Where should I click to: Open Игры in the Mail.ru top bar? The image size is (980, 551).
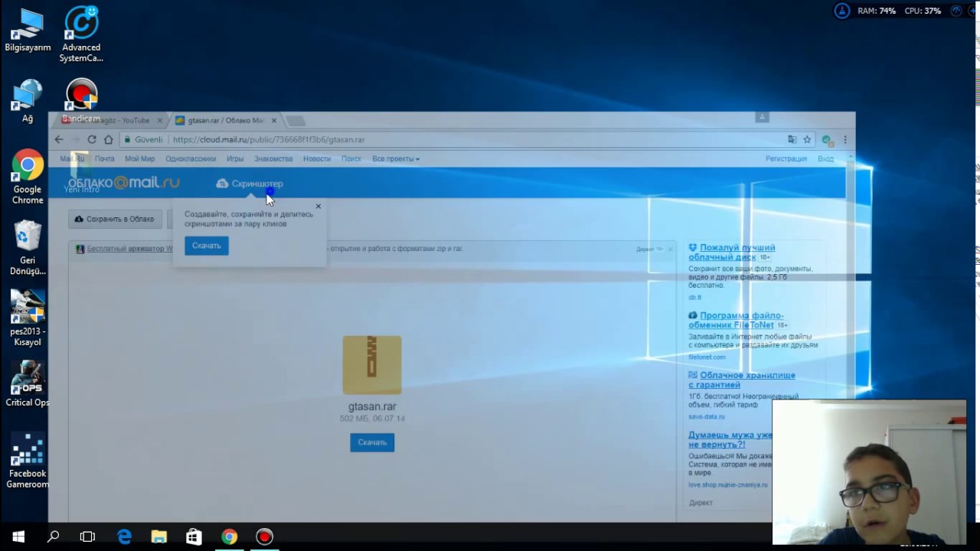click(x=235, y=158)
